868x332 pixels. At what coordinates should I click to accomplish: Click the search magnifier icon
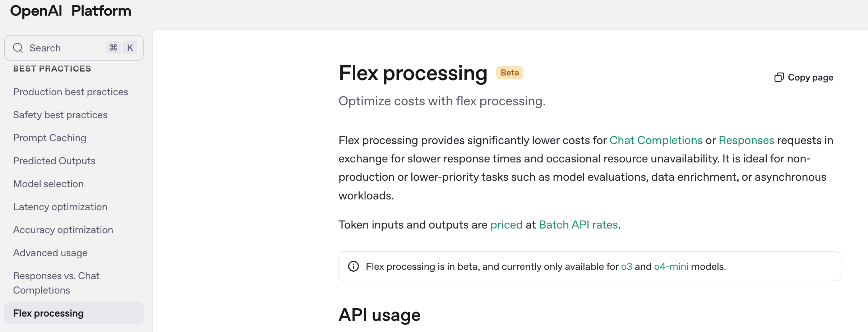[18, 48]
